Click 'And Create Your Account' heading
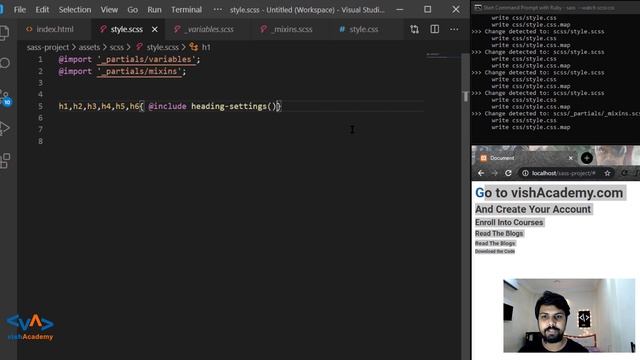The height and width of the screenshot is (360, 640). click(533, 209)
